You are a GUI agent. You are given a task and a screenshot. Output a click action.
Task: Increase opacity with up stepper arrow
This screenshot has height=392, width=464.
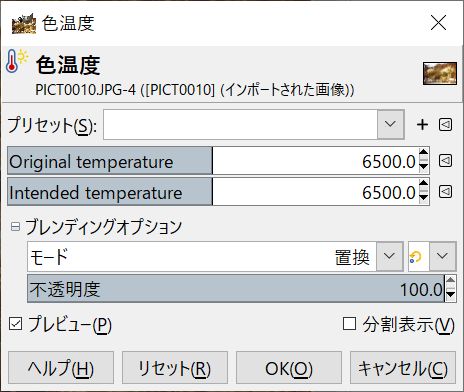450,282
